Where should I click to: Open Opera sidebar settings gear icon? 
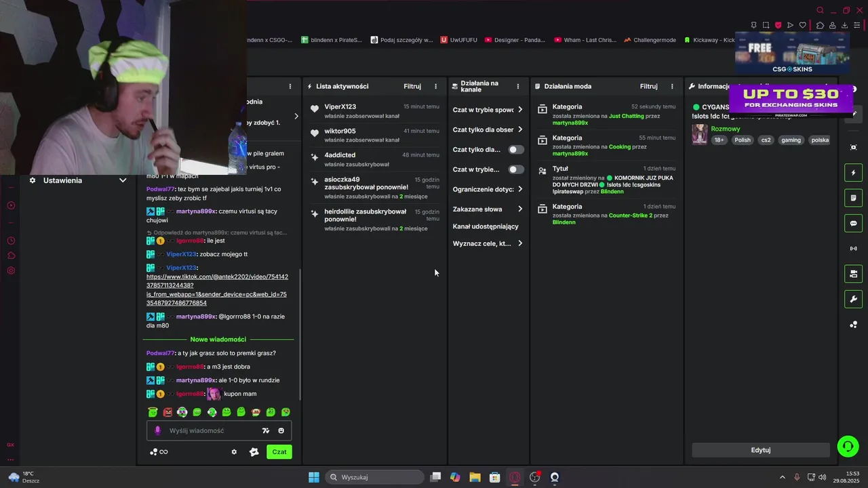point(11,270)
